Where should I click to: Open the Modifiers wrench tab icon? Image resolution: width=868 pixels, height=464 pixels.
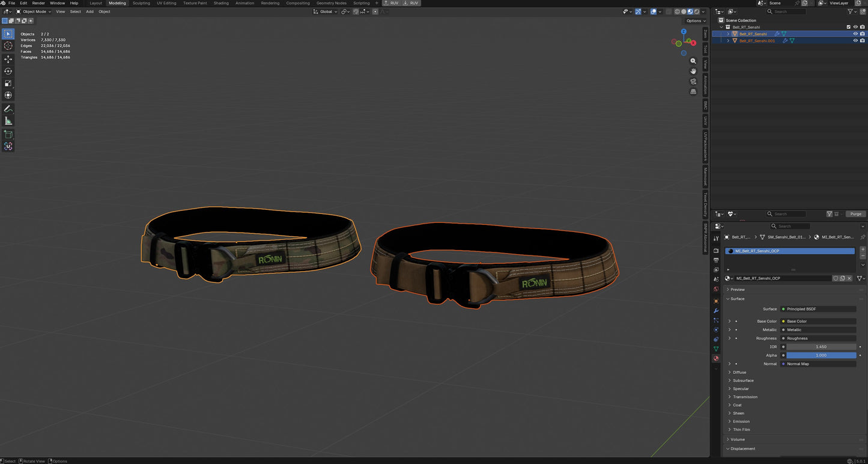(x=716, y=311)
